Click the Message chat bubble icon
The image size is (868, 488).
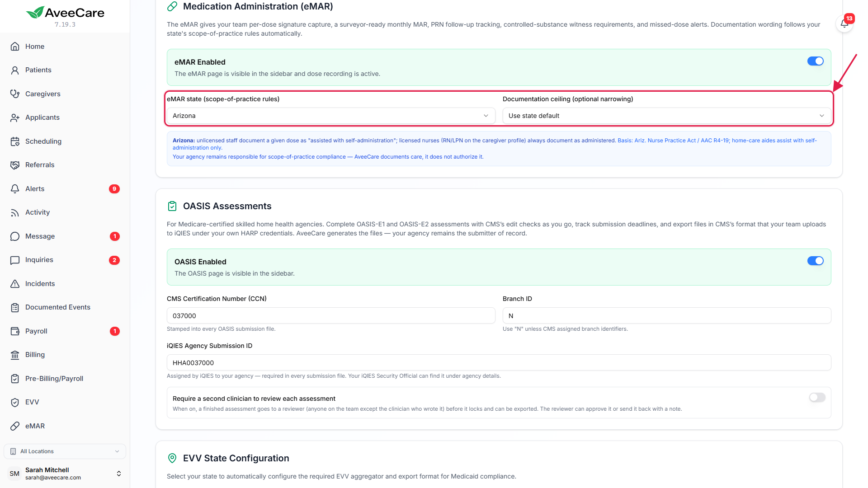15,236
